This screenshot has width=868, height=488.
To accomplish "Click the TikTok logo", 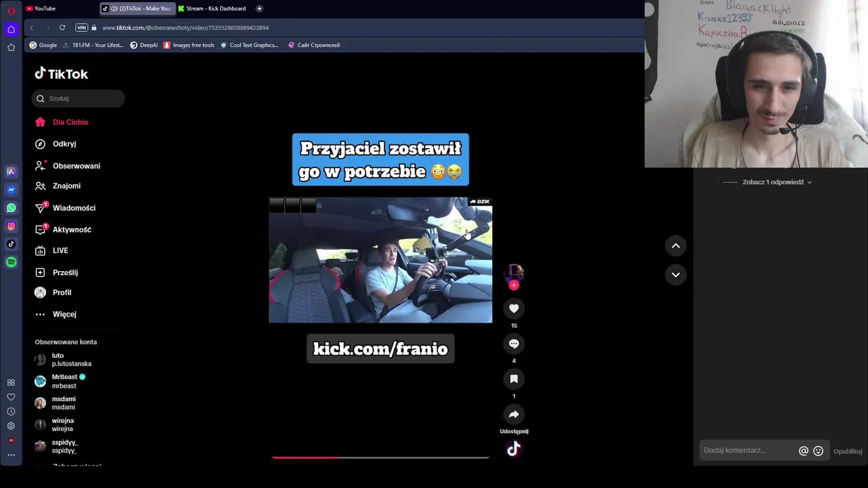I will pyautogui.click(x=61, y=74).
